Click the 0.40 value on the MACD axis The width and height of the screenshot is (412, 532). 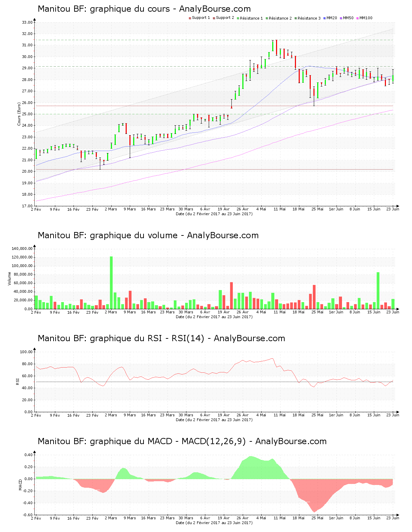coord(28,455)
